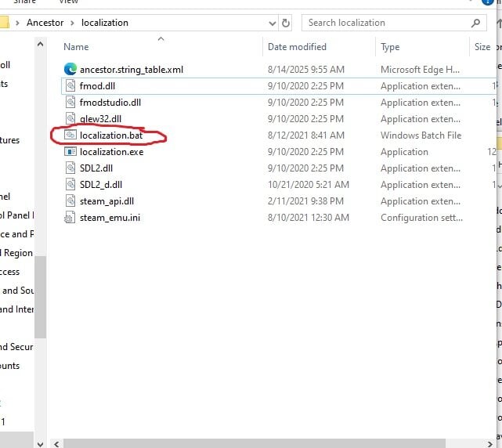Screen dimensions: 502x448
Task: Open View ribbon tab
Action: (68, 2)
